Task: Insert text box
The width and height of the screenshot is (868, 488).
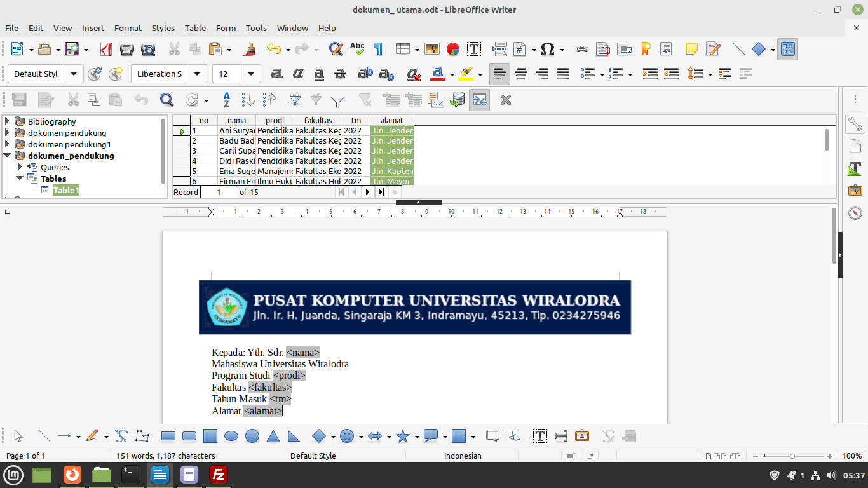Action: [474, 49]
